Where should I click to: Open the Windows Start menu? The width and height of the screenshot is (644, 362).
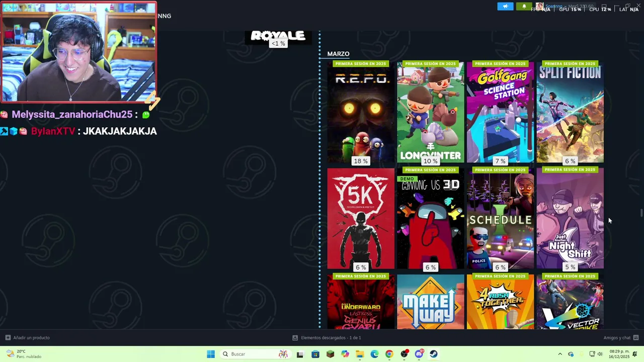tap(211, 354)
